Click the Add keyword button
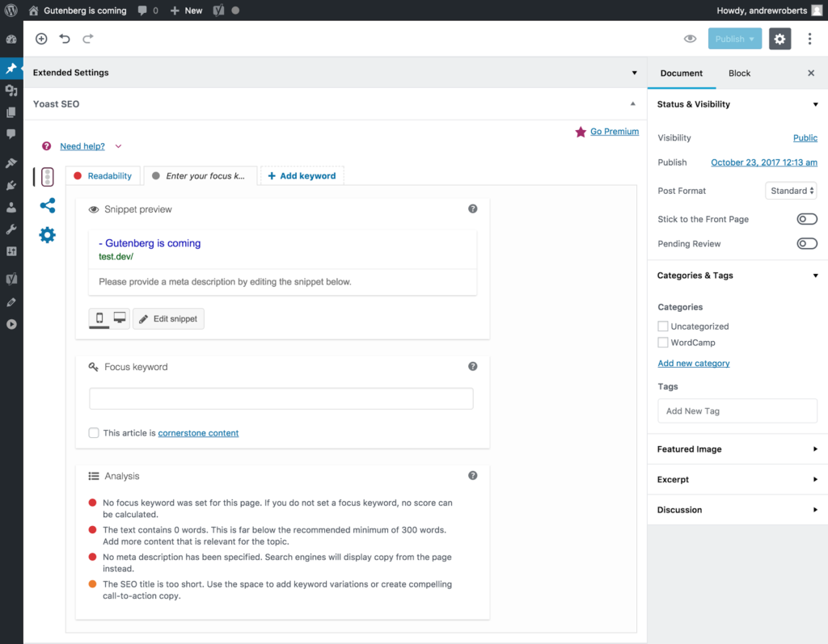 coord(302,176)
